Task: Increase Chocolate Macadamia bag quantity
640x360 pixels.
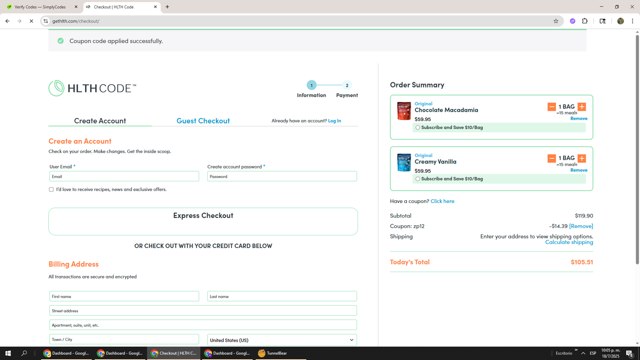Action: pos(582,107)
